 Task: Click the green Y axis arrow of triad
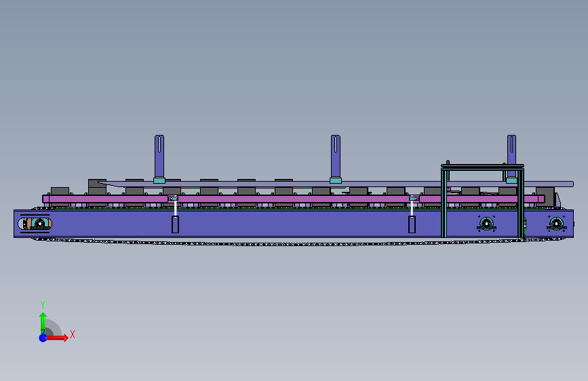click(x=43, y=323)
